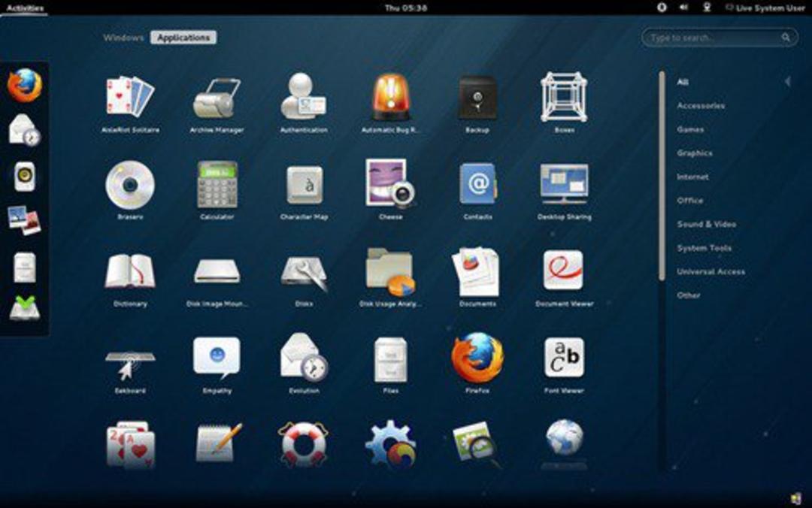Open the volume control indicator

(683, 8)
